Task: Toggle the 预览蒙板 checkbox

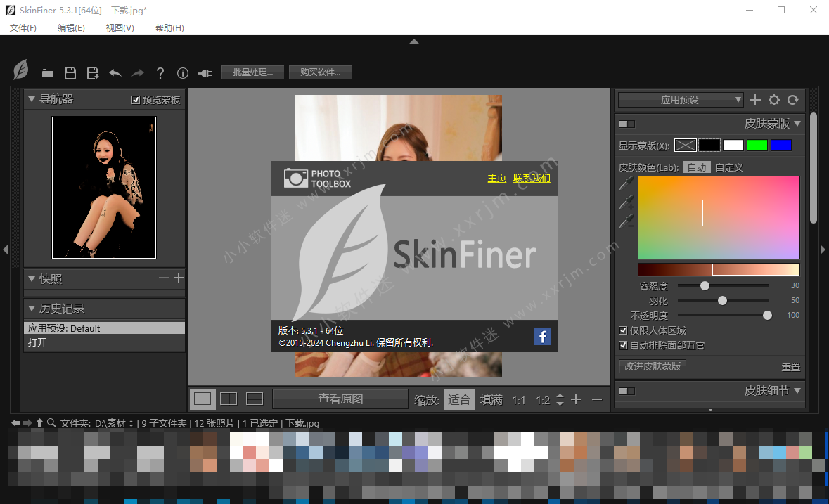Action: tap(136, 100)
